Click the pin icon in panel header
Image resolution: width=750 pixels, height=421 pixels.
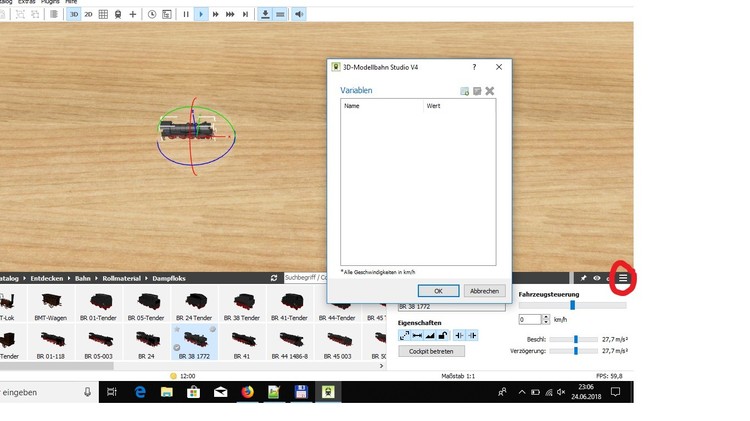point(584,278)
